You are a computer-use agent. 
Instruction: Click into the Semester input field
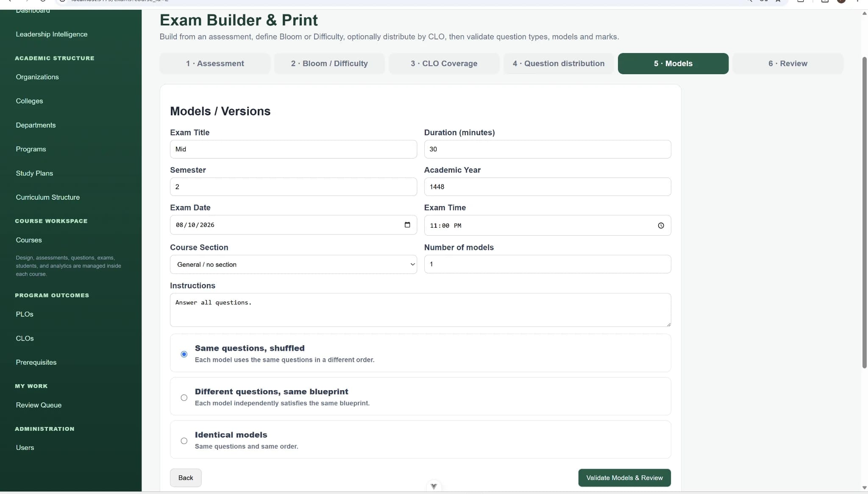coord(293,187)
